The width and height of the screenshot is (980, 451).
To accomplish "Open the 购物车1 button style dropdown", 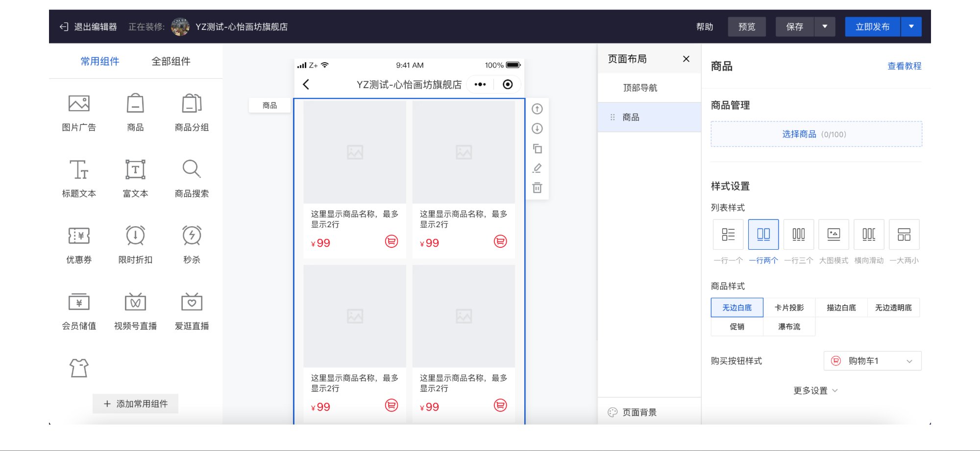I will (x=871, y=360).
